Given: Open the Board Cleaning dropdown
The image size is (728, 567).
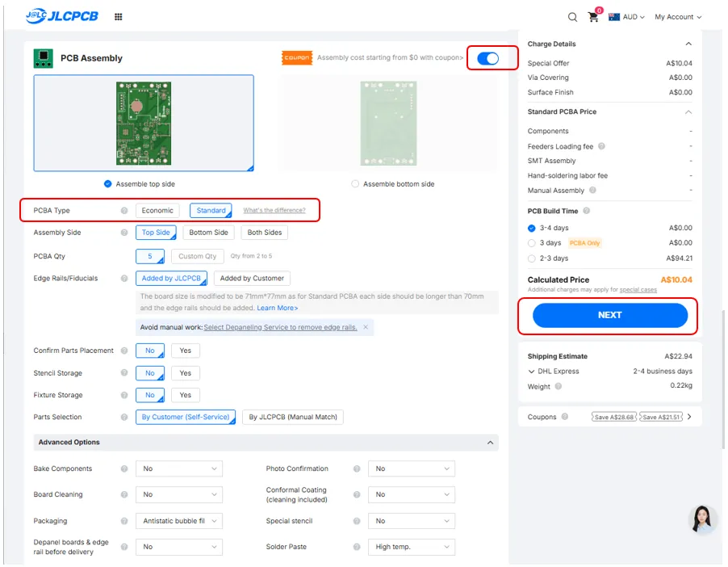Looking at the screenshot, I should tap(179, 494).
